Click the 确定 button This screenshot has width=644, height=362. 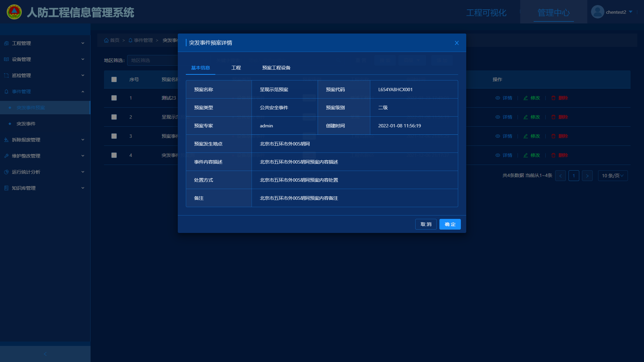point(450,224)
